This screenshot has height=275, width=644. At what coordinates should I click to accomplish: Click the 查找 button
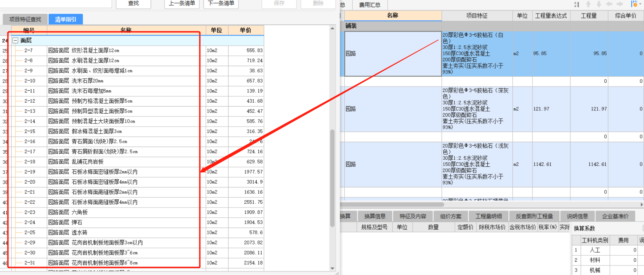pos(133,4)
